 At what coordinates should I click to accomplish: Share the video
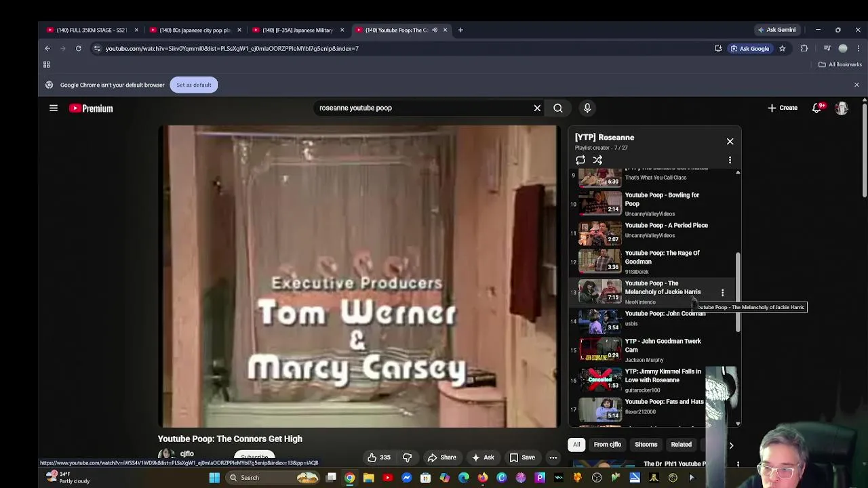441,457
